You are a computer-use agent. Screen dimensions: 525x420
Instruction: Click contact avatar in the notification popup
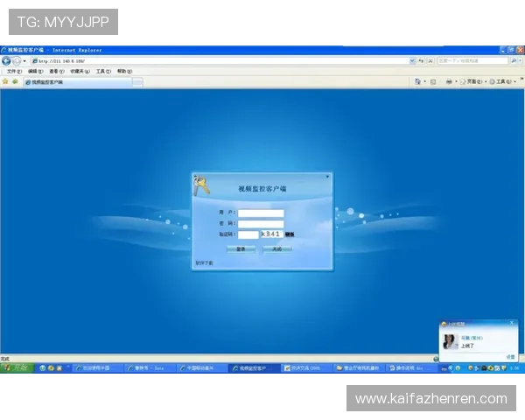coord(450,341)
